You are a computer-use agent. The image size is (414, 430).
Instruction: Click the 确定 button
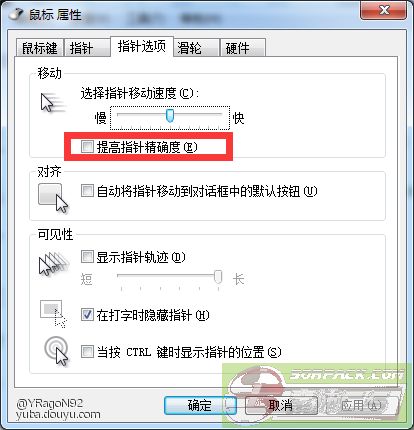point(200,405)
